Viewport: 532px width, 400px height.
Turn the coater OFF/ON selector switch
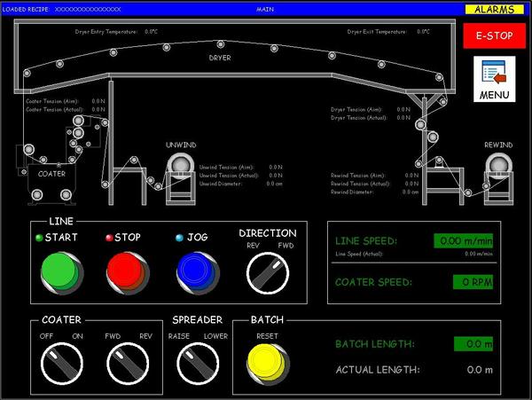pyautogui.click(x=62, y=364)
